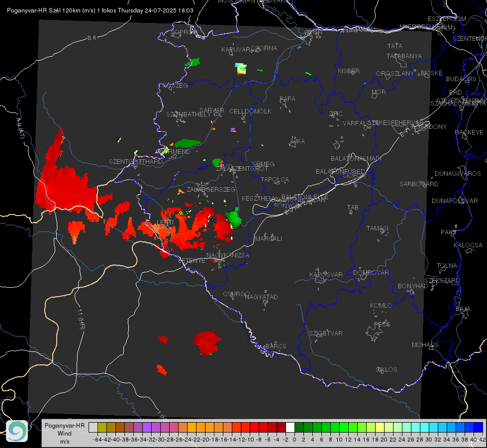The image size is (487, 448).
Task: Click the 'SZIGETVÁR' city label
Action: pyautogui.click(x=325, y=334)
